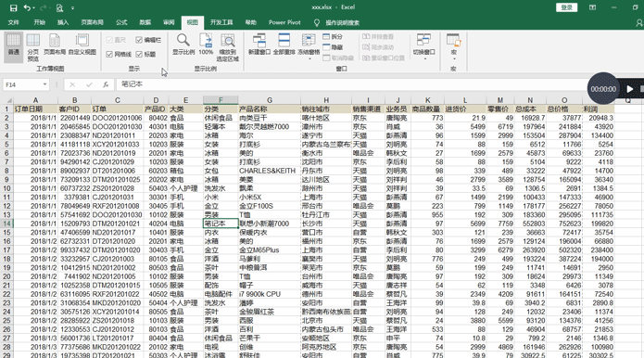Select row 22 header

(7, 294)
